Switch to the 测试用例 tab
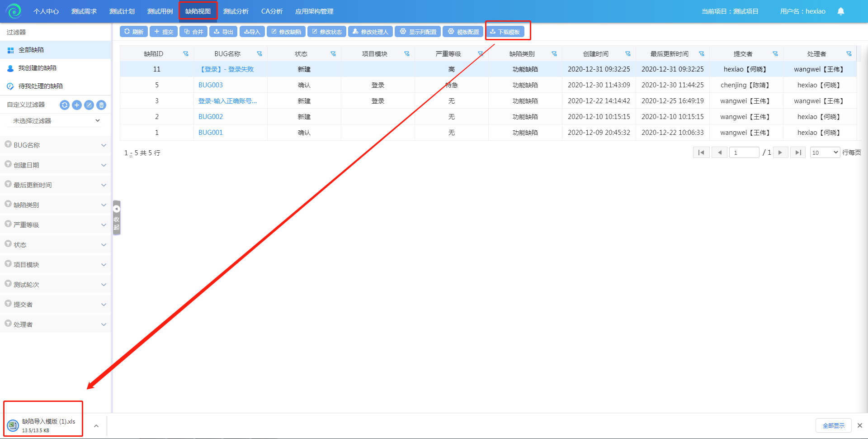Image resolution: width=868 pixels, height=439 pixels. [160, 11]
